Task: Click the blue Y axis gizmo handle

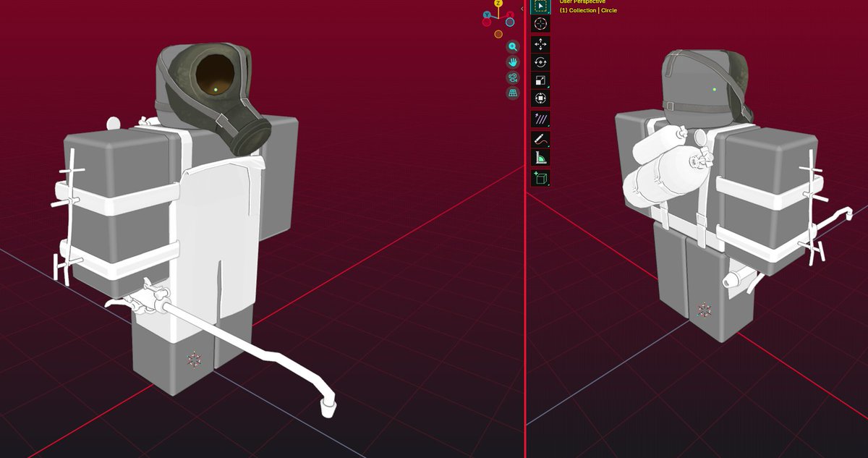Action: point(487,14)
